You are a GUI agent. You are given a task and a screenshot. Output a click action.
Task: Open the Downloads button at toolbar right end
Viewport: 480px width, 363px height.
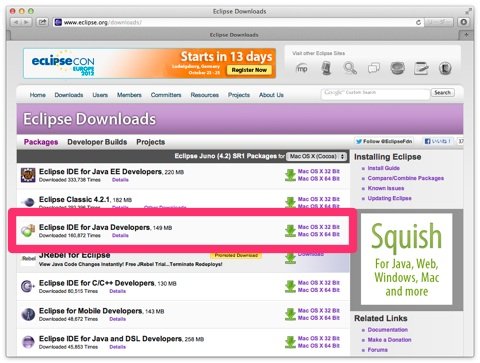[x=463, y=22]
